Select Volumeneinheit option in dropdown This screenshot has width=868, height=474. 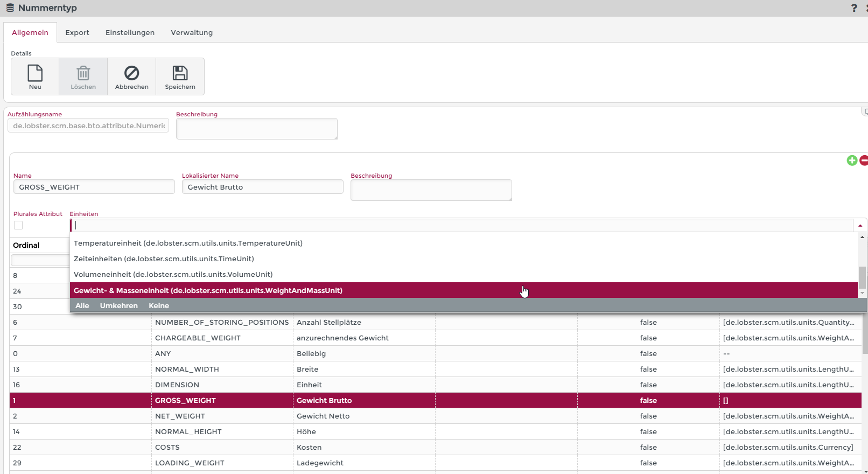click(464, 274)
